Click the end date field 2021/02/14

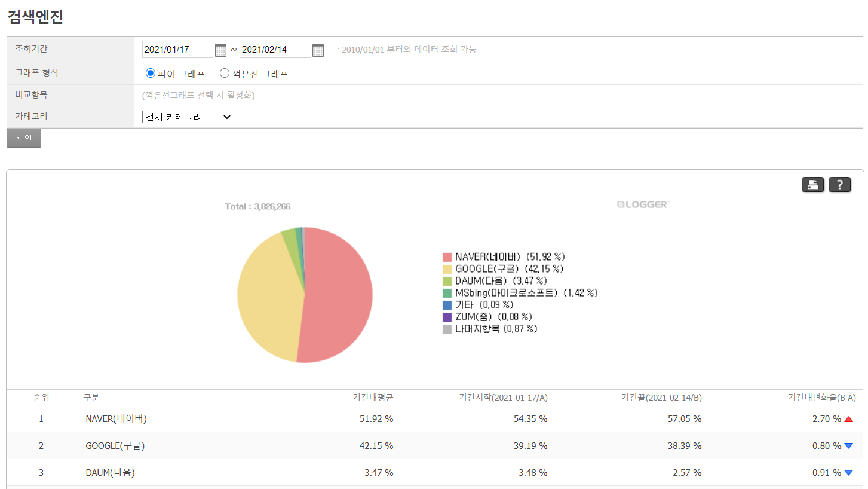[275, 49]
